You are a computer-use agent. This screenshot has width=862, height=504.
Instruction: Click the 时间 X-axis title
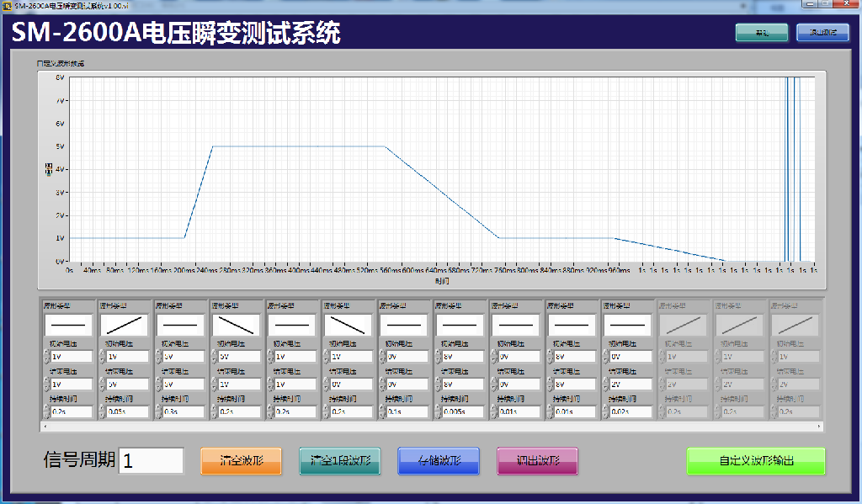[443, 281]
